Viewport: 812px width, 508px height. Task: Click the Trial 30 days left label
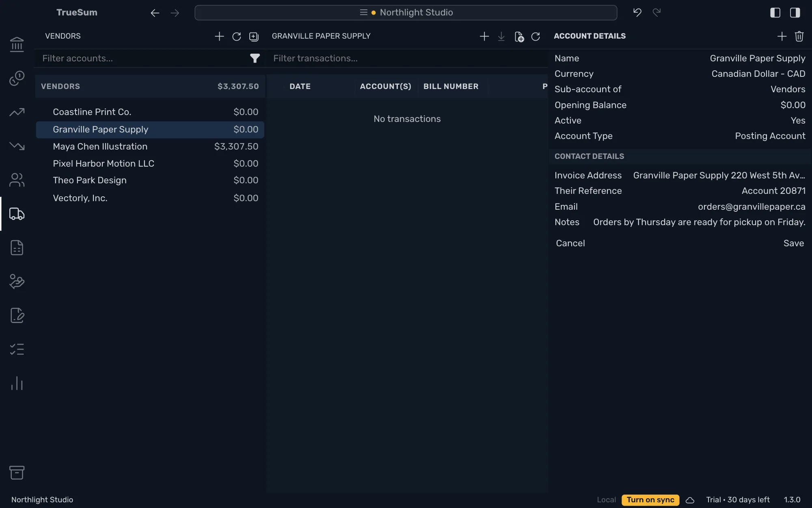tap(738, 500)
